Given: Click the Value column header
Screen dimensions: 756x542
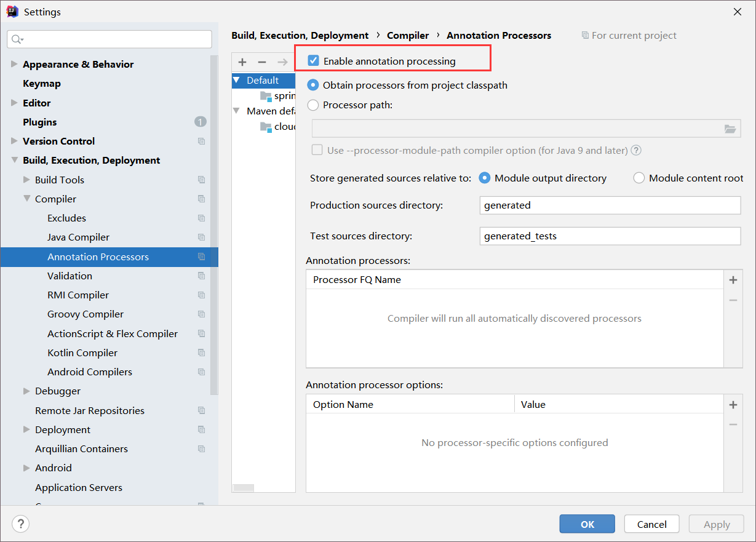Looking at the screenshot, I should 619,405.
